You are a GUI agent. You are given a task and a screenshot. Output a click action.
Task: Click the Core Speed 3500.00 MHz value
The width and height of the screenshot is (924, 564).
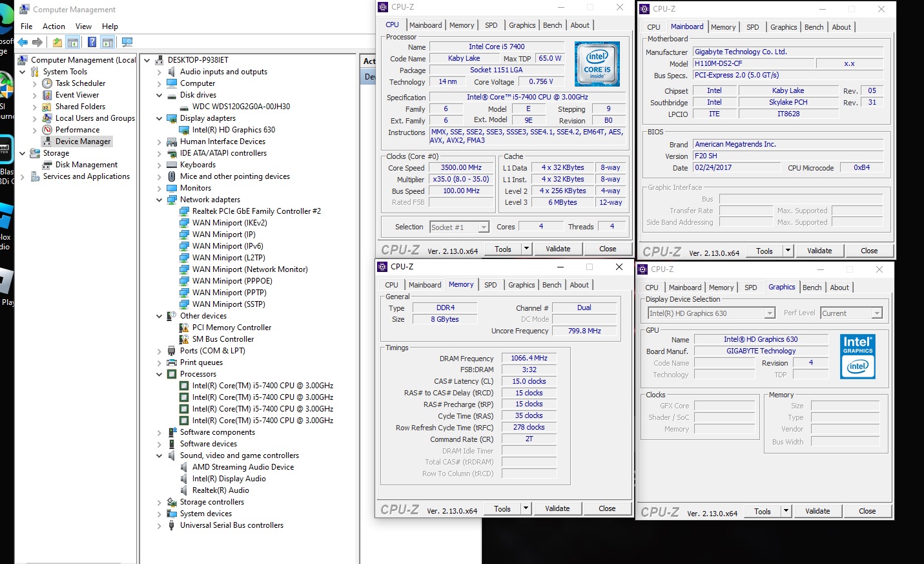[x=461, y=168]
